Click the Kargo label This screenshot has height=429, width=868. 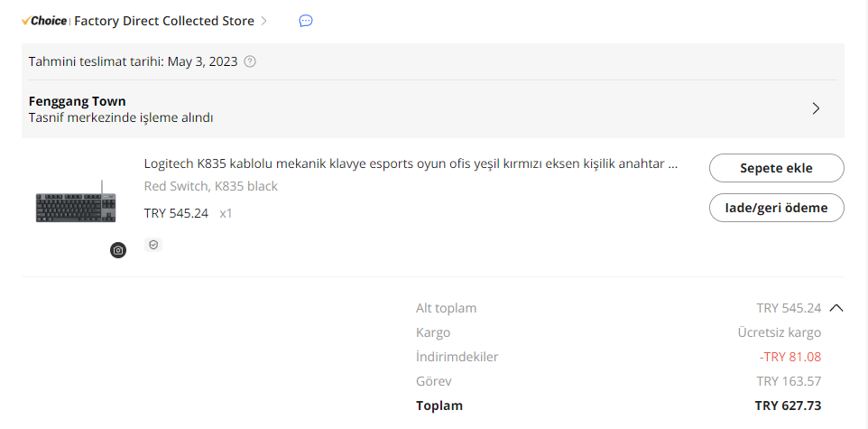(433, 332)
